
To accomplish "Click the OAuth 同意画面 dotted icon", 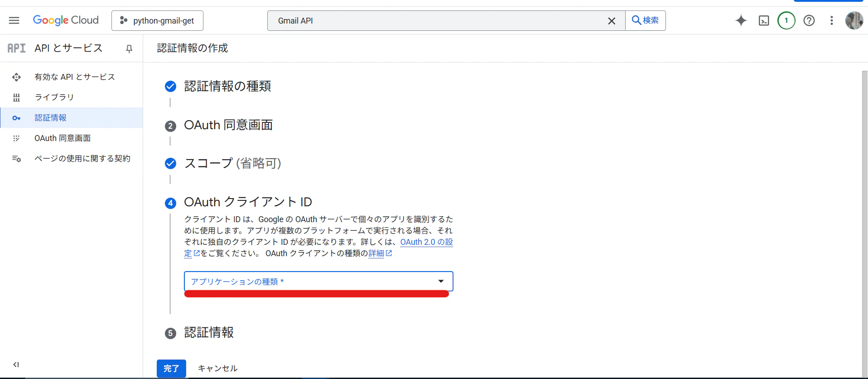I will click(16, 138).
